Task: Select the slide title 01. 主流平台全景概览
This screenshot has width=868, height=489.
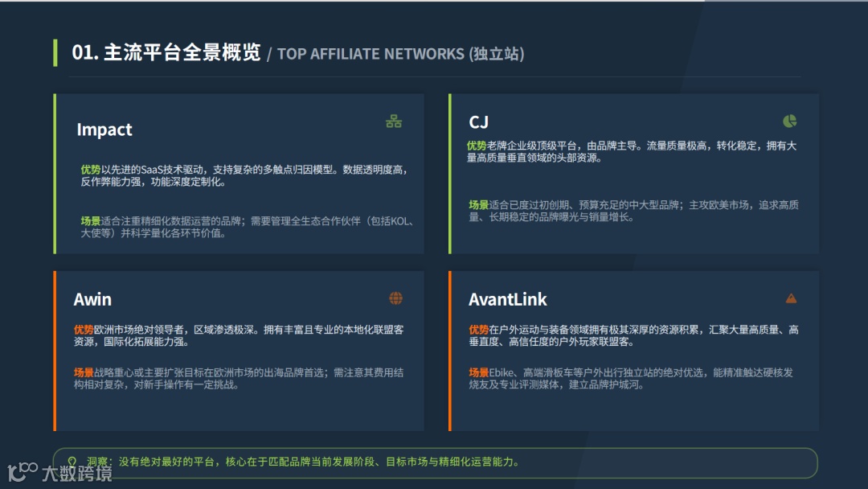Action: coord(166,52)
